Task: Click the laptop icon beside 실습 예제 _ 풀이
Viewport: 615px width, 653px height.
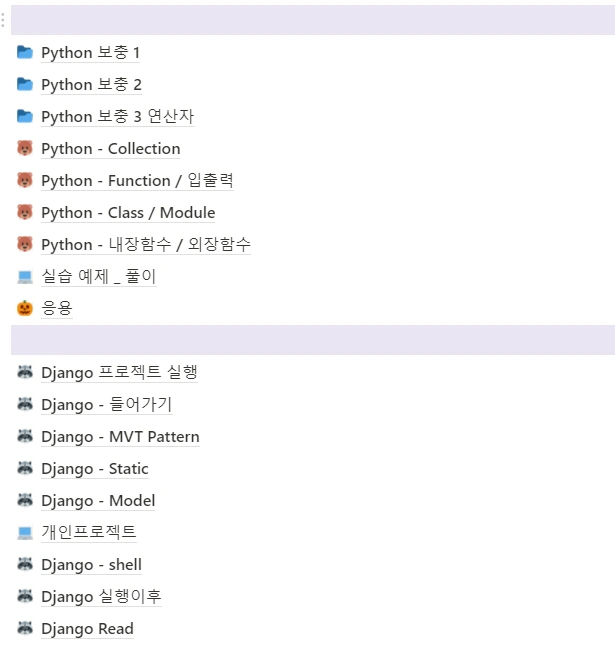Action: click(25, 277)
